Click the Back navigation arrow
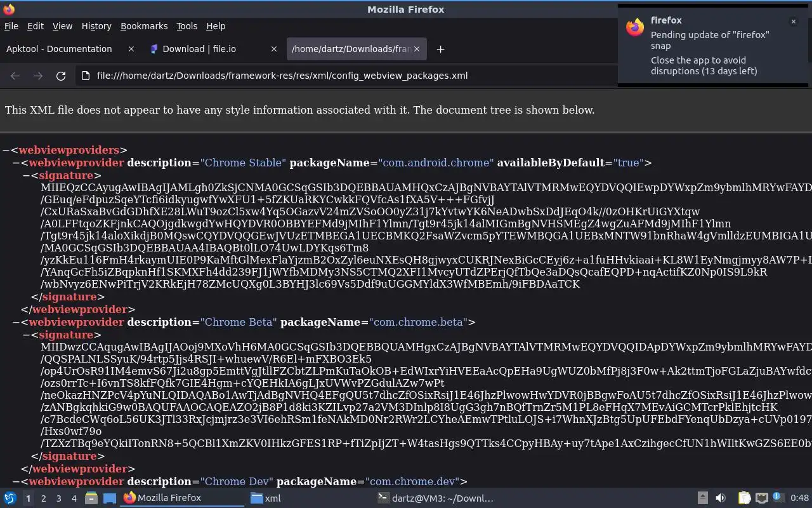The width and height of the screenshot is (812, 508). [15, 76]
